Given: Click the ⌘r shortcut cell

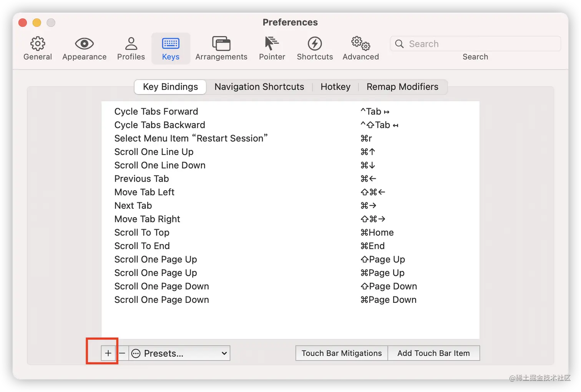Looking at the screenshot, I should 366,138.
